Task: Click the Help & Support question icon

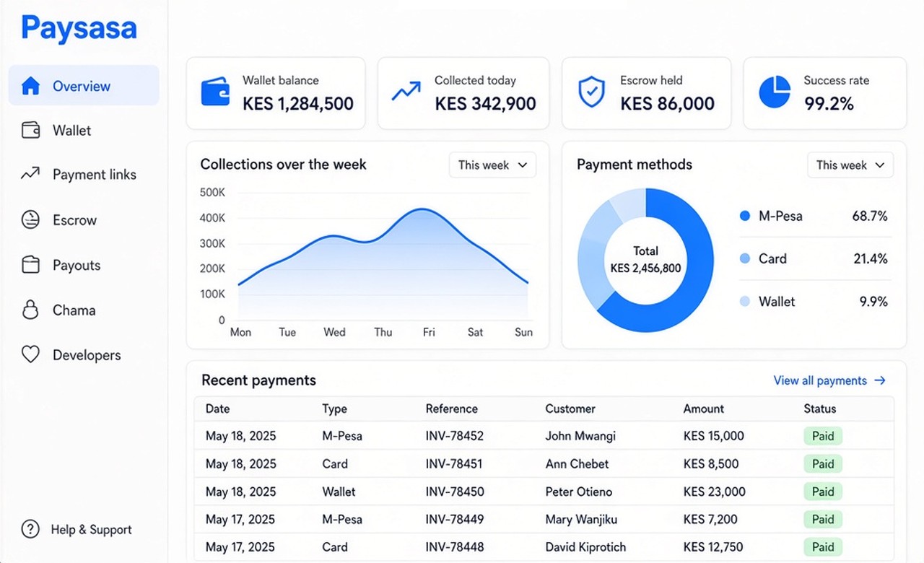Action: (x=30, y=529)
